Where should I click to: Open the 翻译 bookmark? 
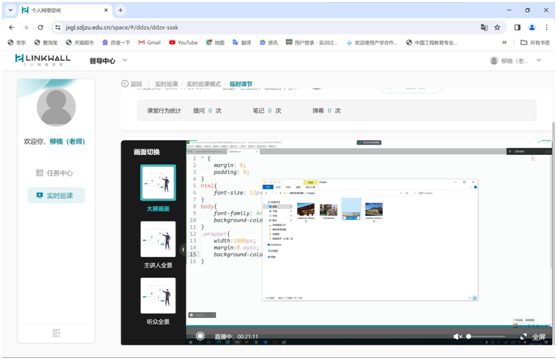(242, 42)
